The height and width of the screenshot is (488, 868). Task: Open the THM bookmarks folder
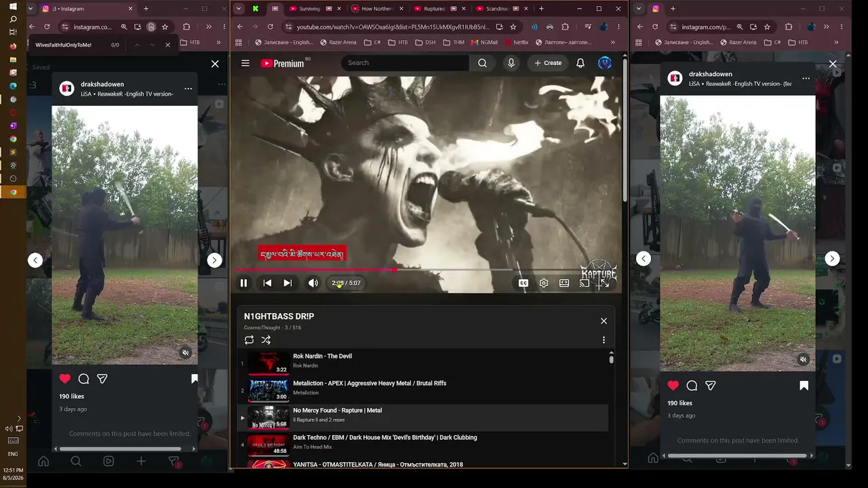point(454,42)
